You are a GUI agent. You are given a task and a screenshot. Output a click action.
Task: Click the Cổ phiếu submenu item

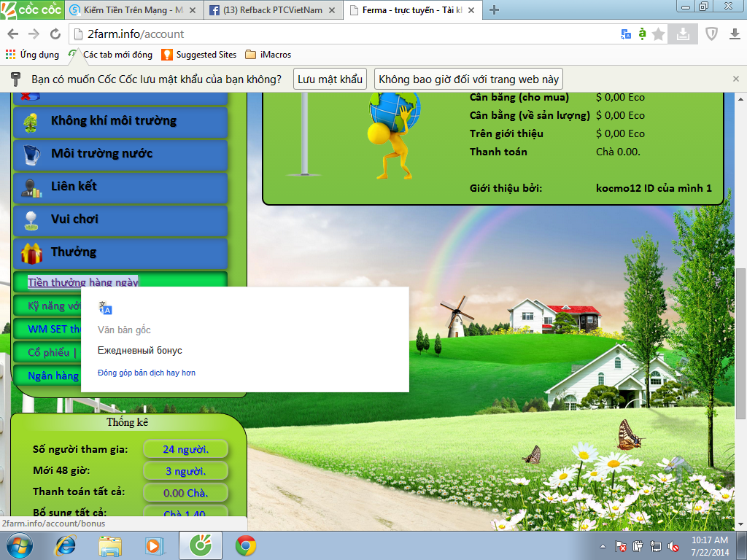[x=47, y=352]
